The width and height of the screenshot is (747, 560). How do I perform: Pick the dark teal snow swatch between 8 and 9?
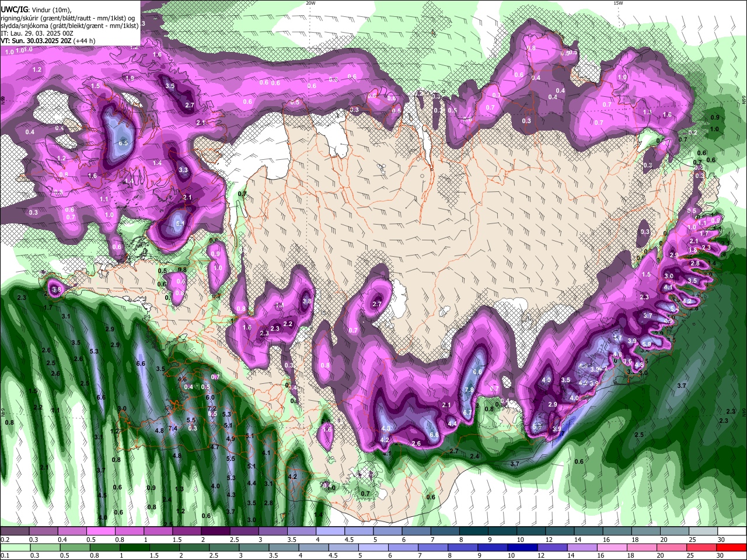point(473,531)
